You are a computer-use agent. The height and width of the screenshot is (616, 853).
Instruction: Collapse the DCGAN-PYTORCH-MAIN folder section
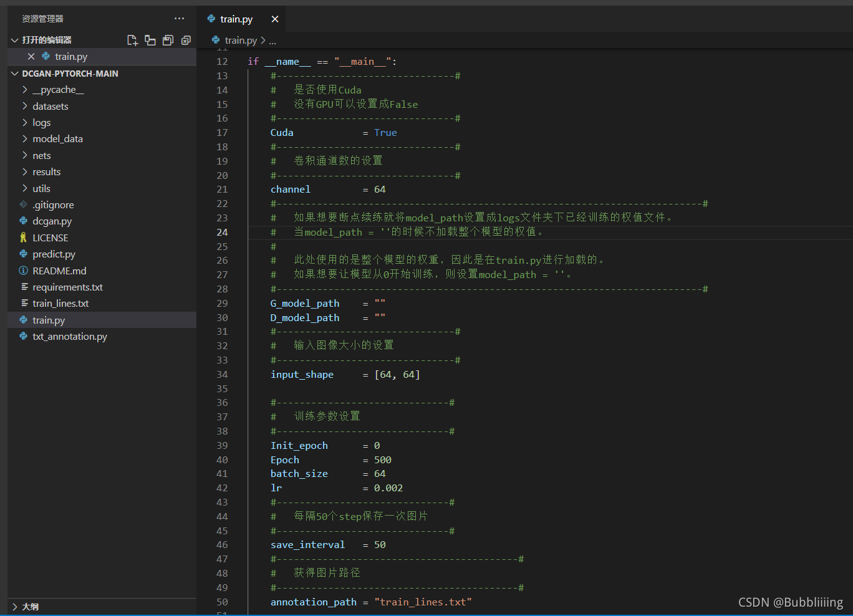(15, 74)
